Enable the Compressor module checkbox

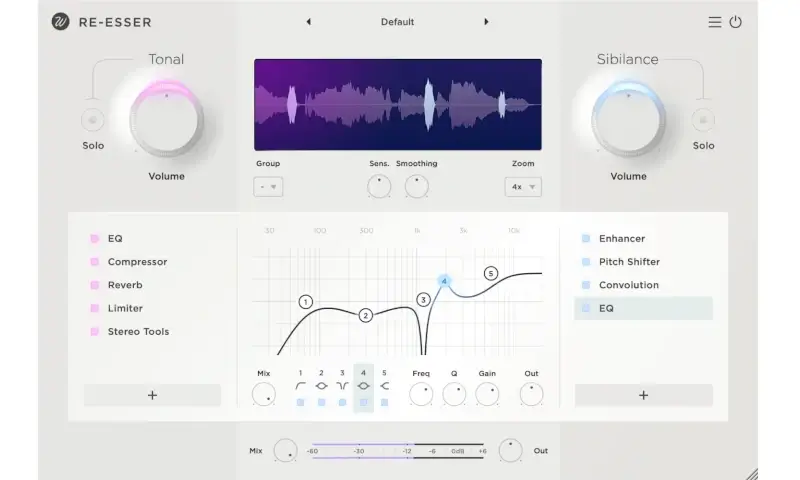tap(95, 262)
